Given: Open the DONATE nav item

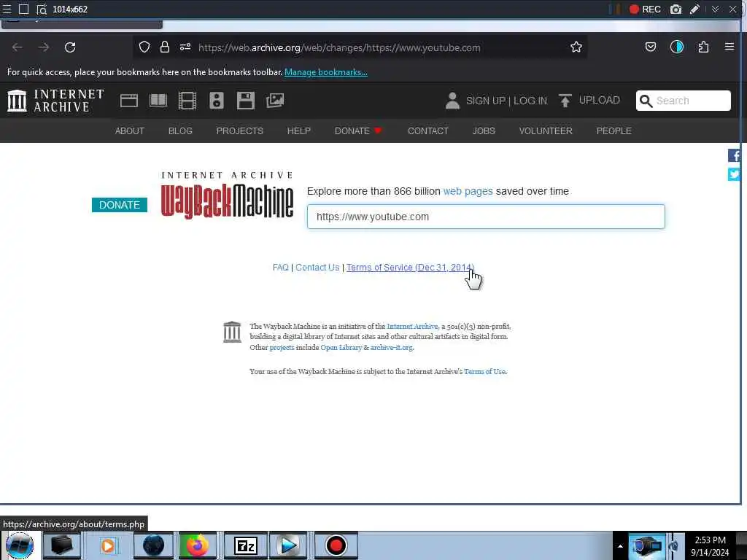Looking at the screenshot, I should pos(358,131).
